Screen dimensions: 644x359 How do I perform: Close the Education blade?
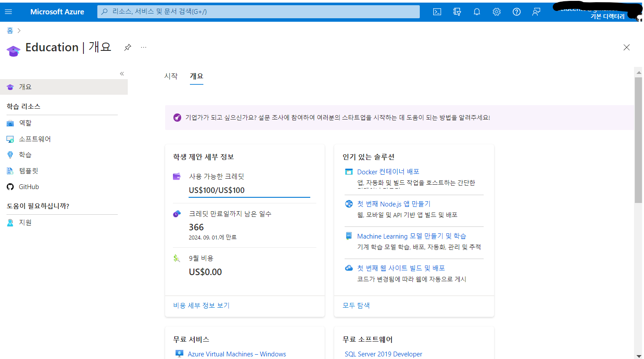click(x=627, y=47)
